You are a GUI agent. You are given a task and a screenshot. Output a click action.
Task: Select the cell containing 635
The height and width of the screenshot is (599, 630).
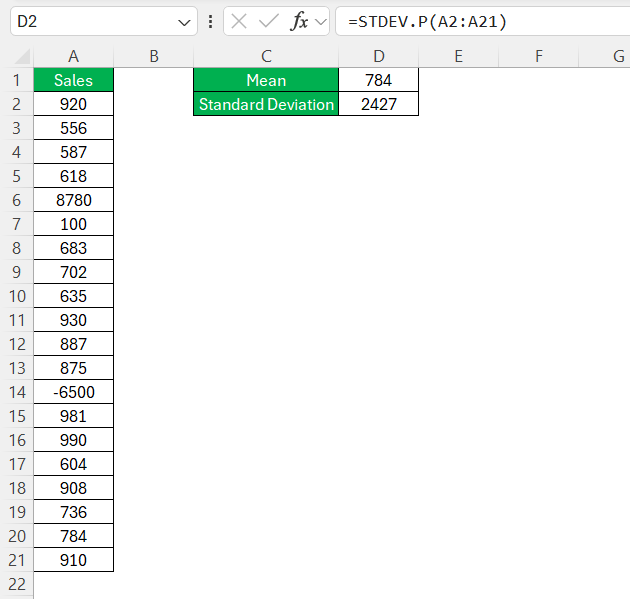(74, 296)
